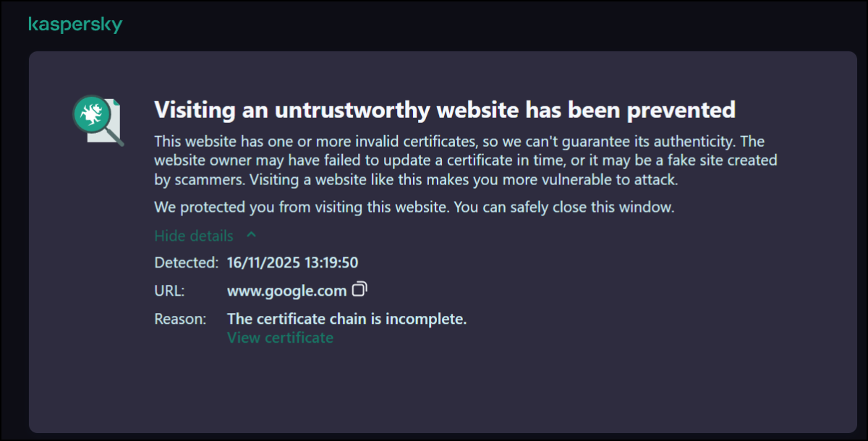
Task: Click the Hide details link
Action: (x=194, y=236)
